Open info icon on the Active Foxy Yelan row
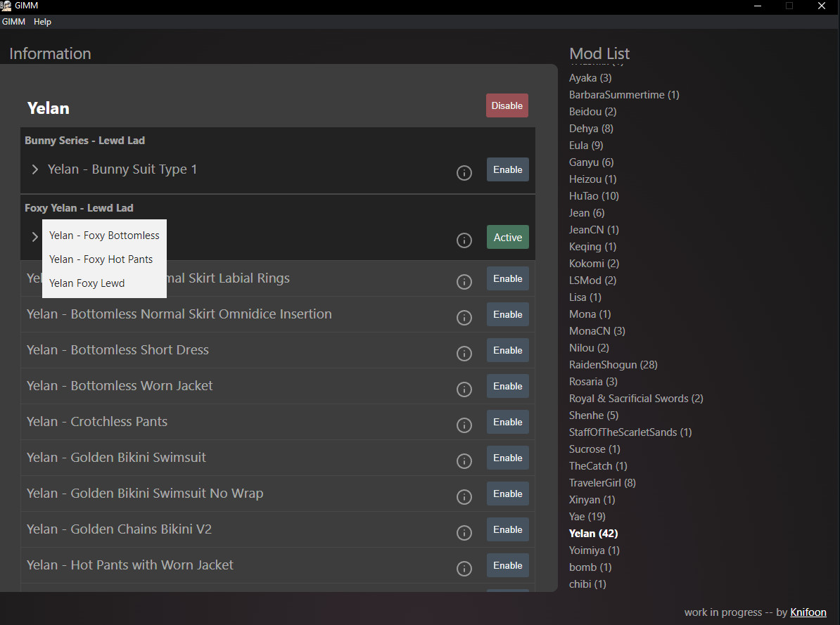The height and width of the screenshot is (625, 840). pyautogui.click(x=464, y=240)
